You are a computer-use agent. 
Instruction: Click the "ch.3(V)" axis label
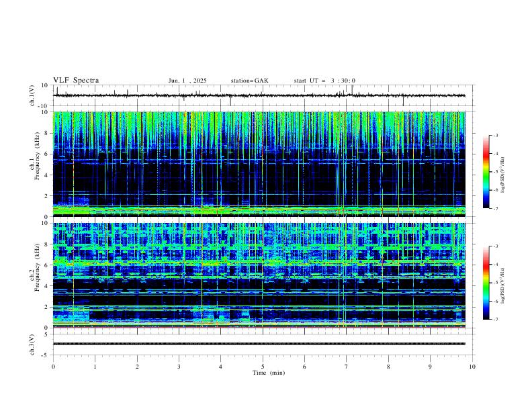(32, 345)
